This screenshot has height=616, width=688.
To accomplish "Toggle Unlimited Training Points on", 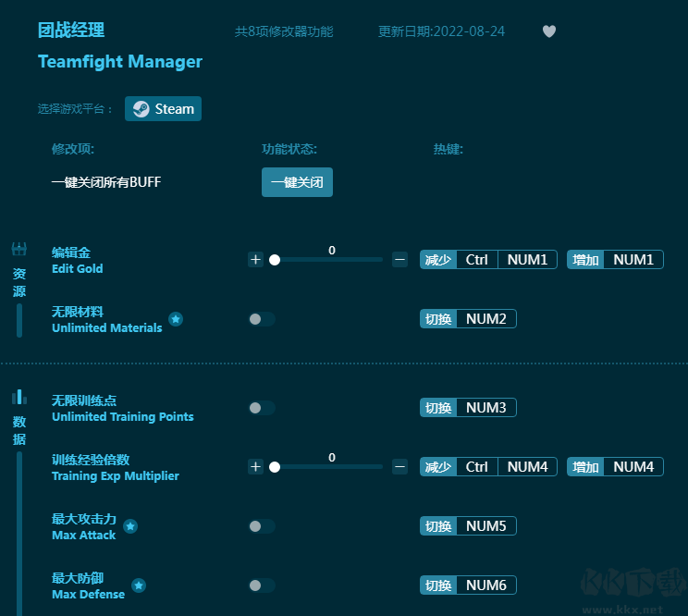I will coord(262,408).
